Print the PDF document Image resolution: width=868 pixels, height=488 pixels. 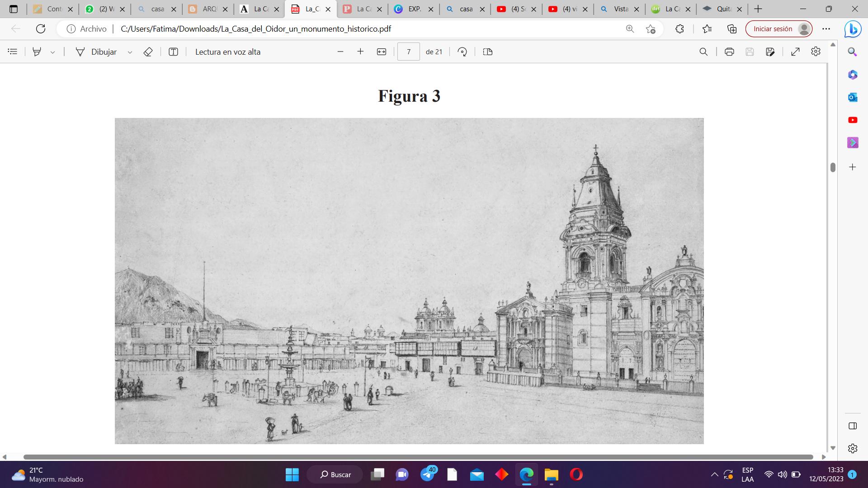729,52
